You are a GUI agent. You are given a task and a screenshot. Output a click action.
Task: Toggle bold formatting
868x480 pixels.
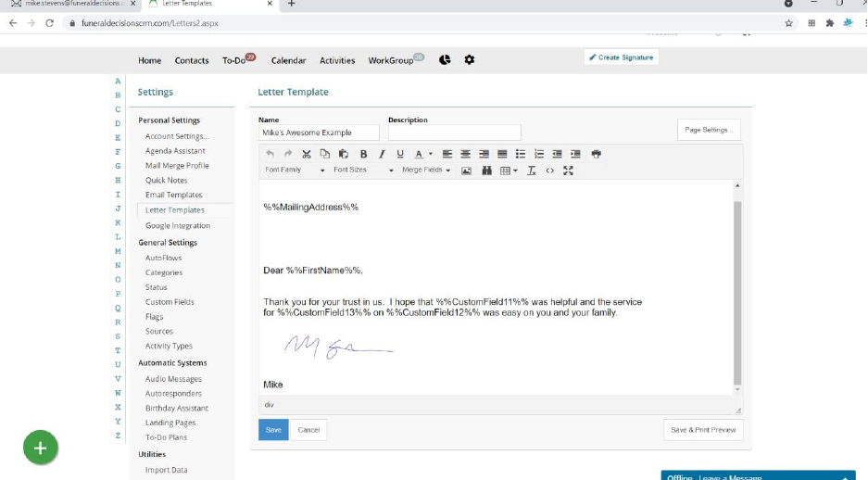363,154
